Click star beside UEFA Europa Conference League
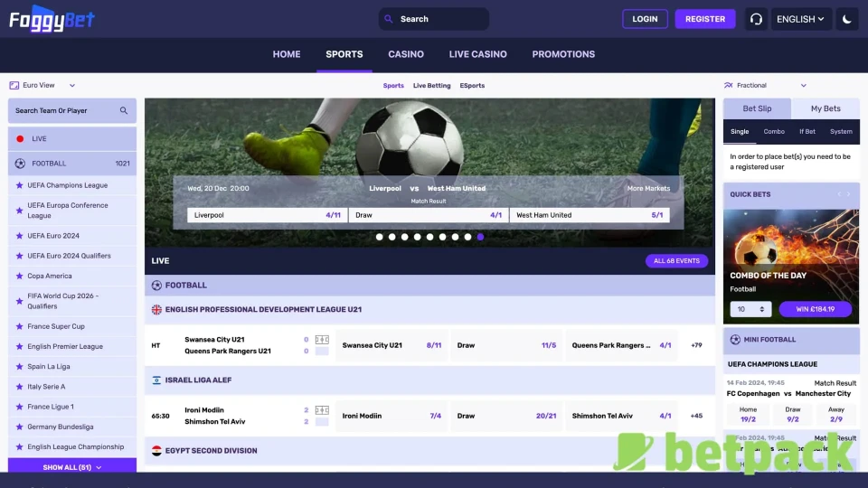This screenshot has height=488, width=868. [x=19, y=211]
